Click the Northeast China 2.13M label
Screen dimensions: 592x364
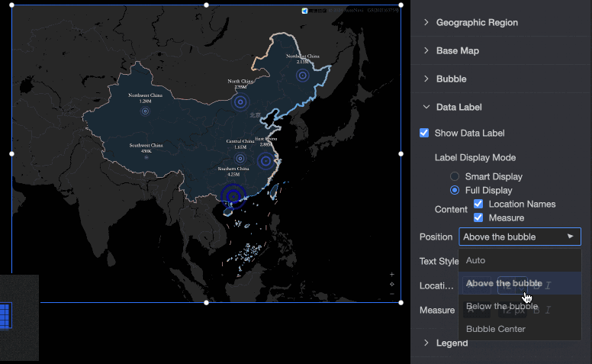[x=302, y=59]
